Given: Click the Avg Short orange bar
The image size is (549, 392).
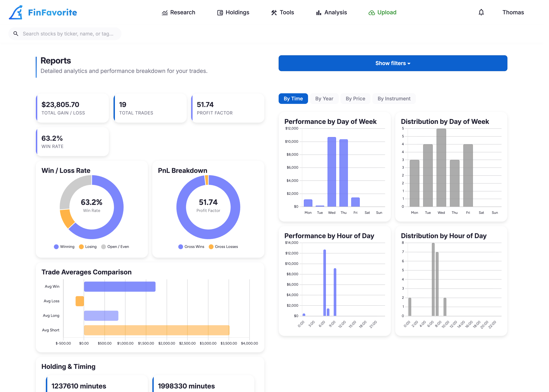Looking at the screenshot, I should pos(156,330).
